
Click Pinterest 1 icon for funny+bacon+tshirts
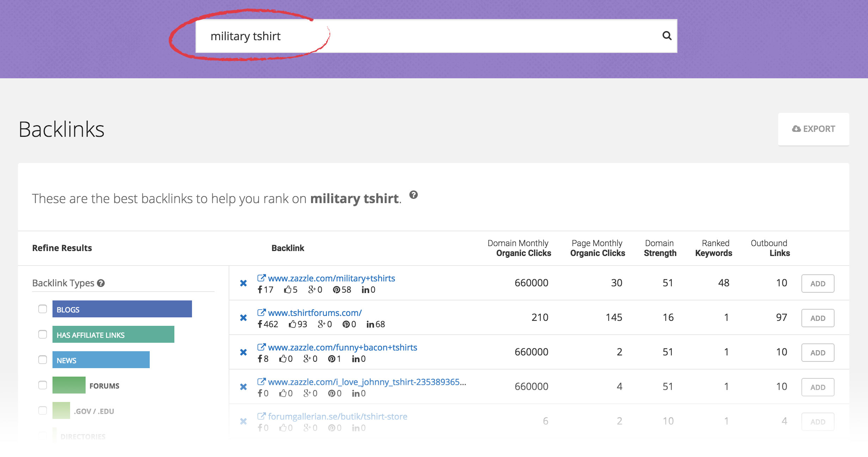331,359
